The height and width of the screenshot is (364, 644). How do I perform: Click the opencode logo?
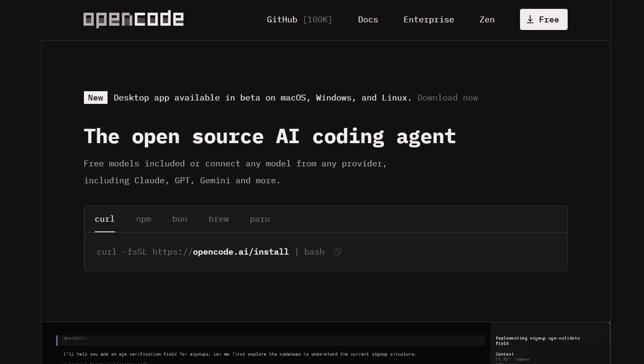coord(133,19)
